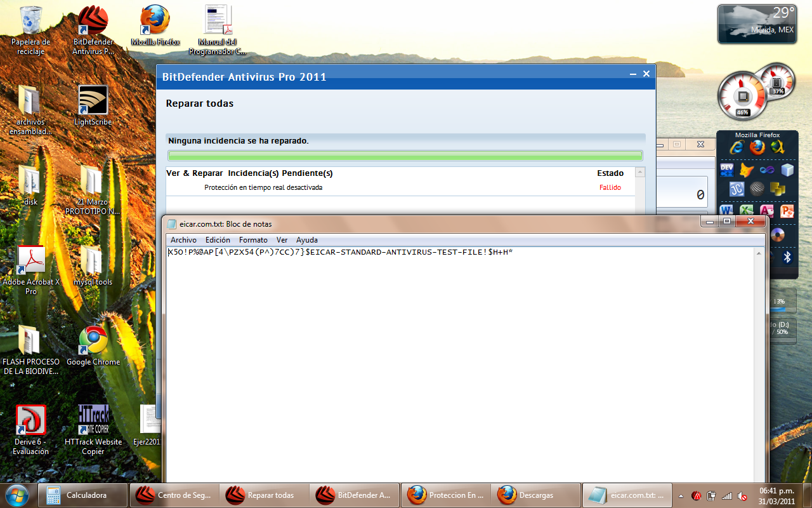Viewport: 812px width, 508px height.
Task: Open the Manual del Programador PDF on the desktop
Action: (x=218, y=30)
